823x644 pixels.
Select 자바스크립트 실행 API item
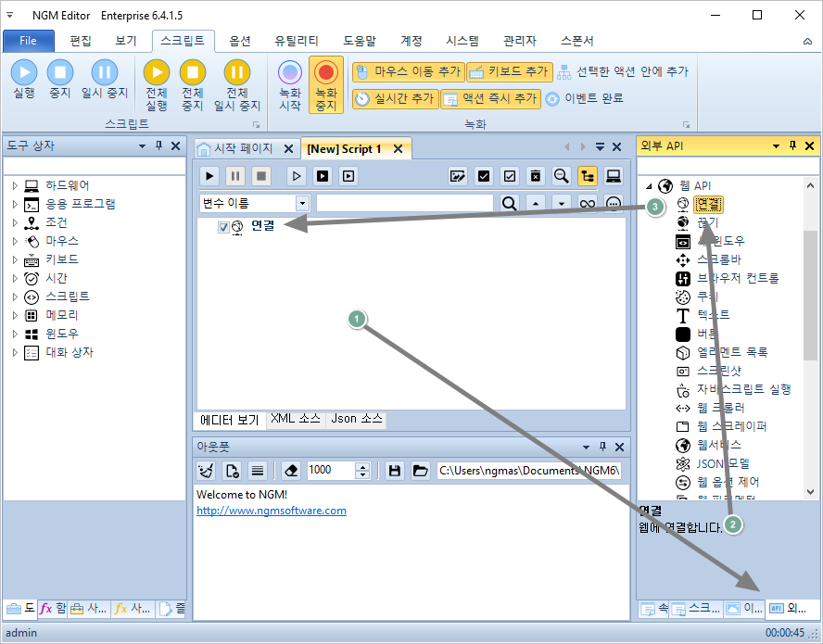click(x=743, y=389)
